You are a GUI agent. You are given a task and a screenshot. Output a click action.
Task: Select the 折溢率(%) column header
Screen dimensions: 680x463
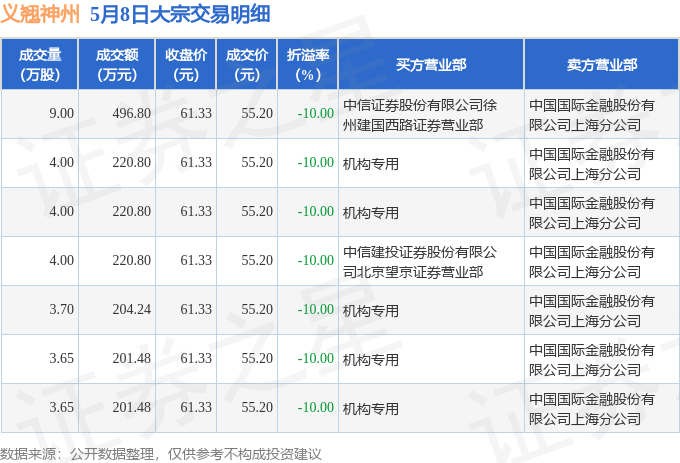tap(307, 64)
